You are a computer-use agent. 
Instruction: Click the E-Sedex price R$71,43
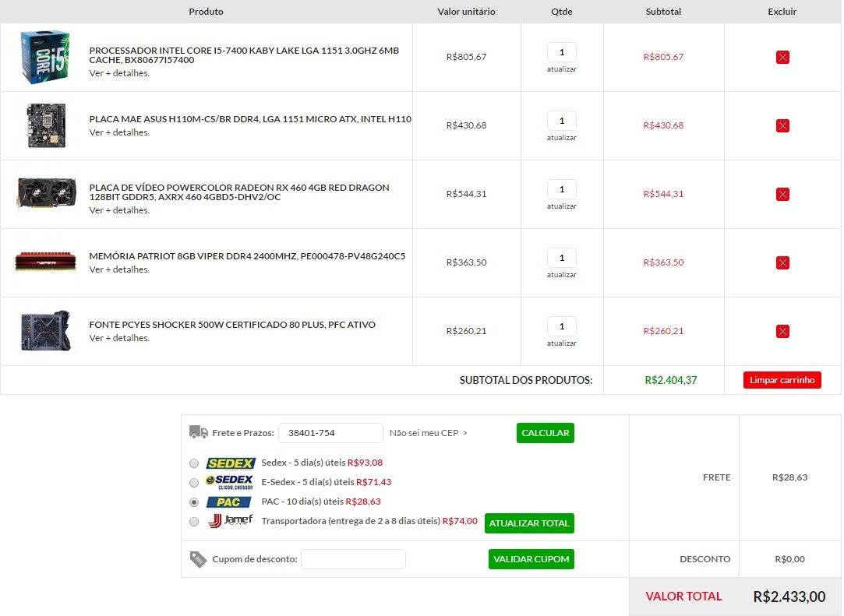[x=373, y=482]
